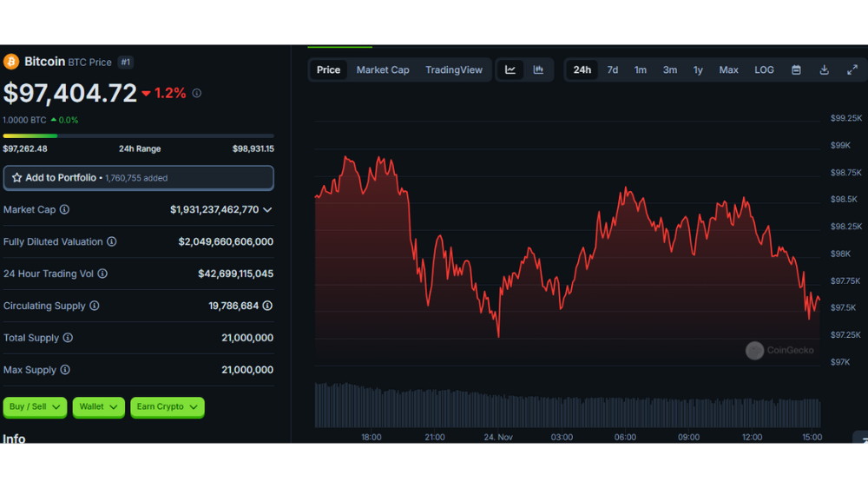Expand the Market Cap value chevron
The width and height of the screenshot is (868, 488).
267,210
